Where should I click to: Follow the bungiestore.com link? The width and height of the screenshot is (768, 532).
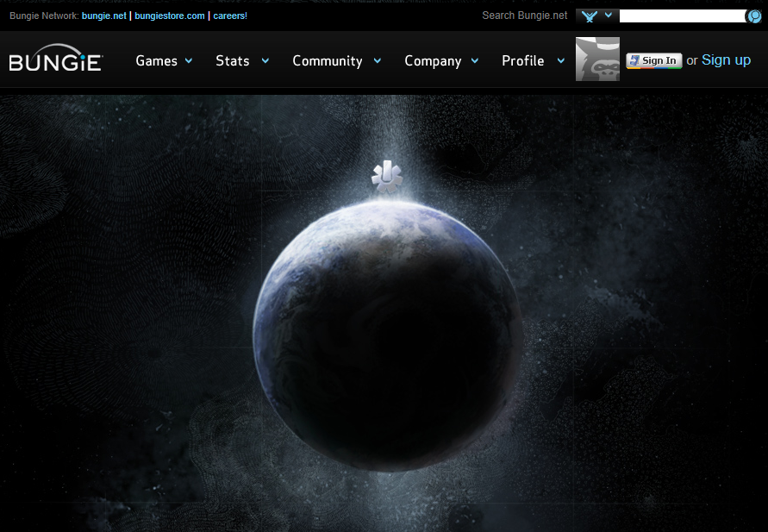[x=170, y=16]
